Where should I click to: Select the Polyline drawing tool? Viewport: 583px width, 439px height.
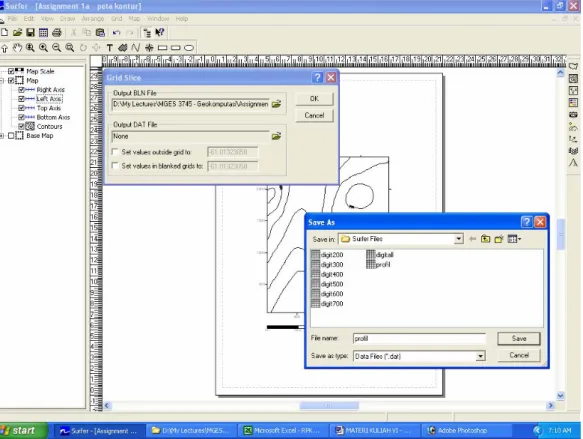136,48
